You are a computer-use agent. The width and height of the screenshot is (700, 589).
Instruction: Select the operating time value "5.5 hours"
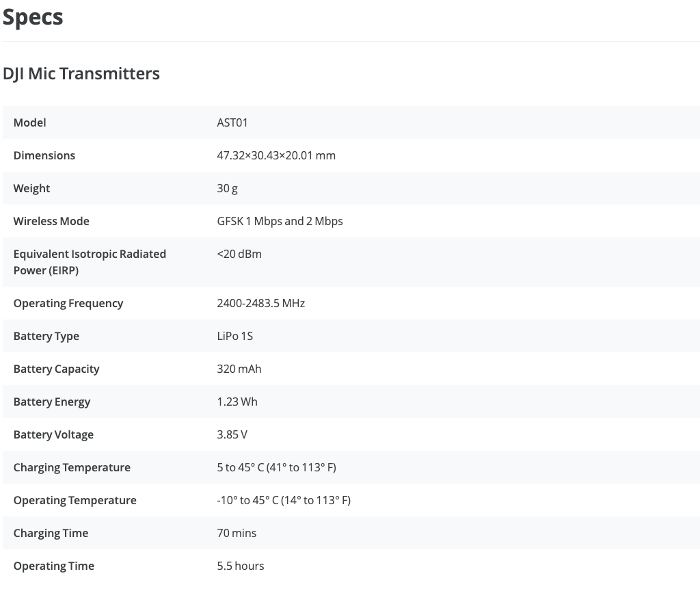pos(241,566)
